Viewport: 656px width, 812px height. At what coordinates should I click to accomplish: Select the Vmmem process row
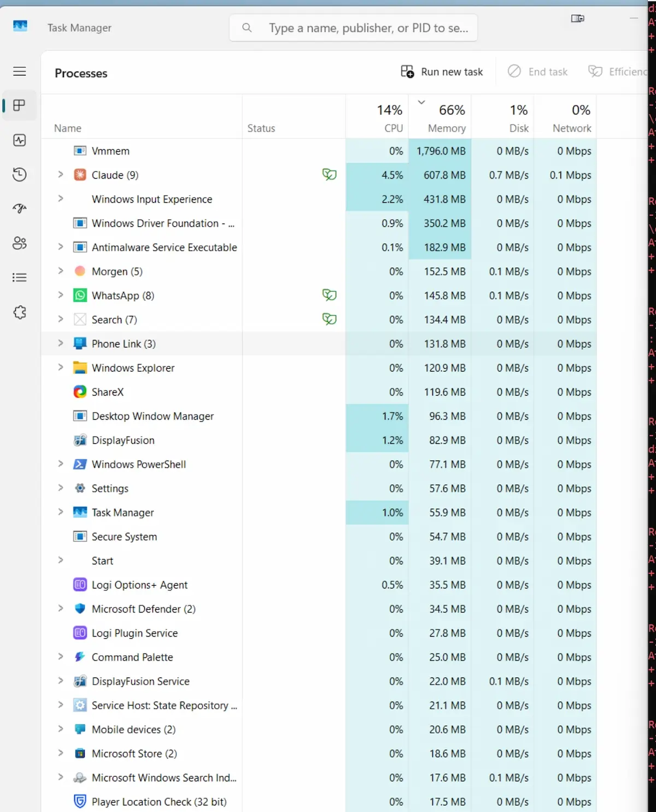[x=319, y=151]
